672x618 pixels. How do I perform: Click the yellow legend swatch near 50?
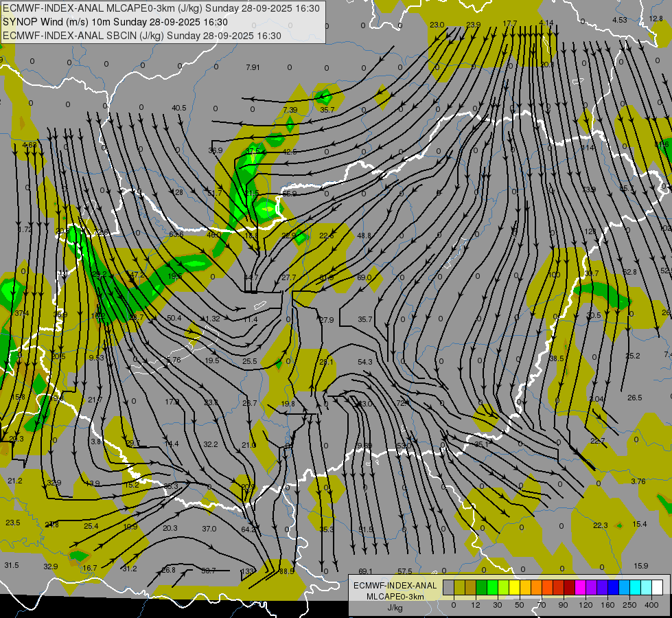click(x=514, y=587)
